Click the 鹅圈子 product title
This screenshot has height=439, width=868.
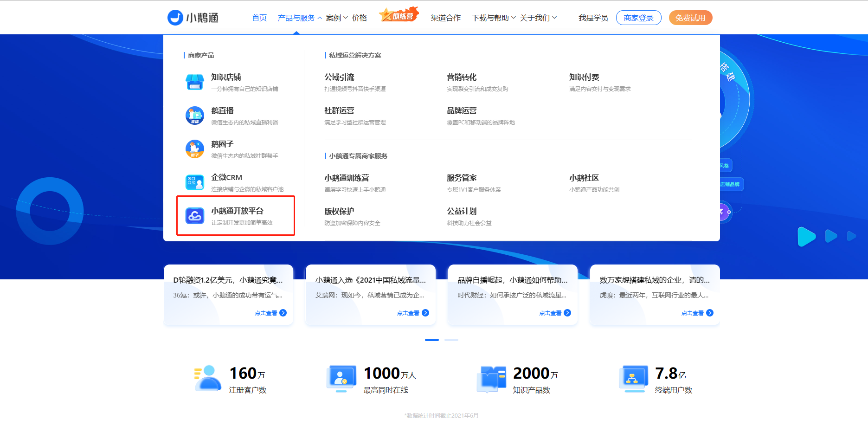coord(222,144)
